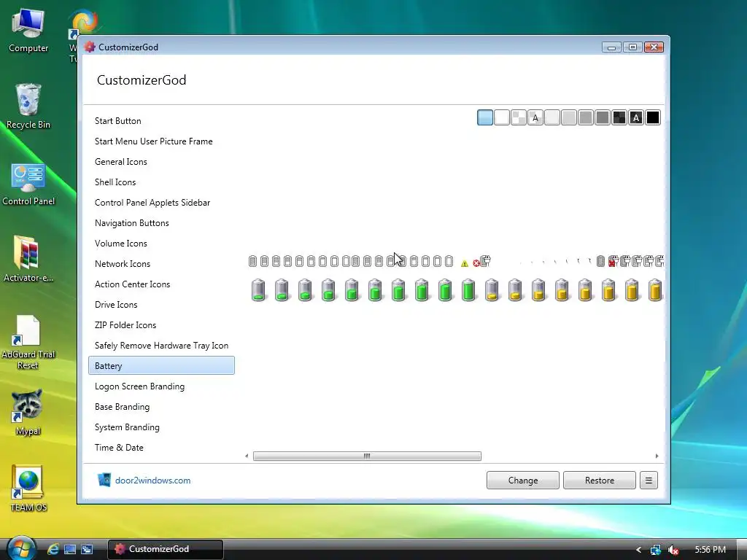Click the 5:56 PM taskbar clock
The width and height of the screenshot is (747, 560).
click(x=711, y=550)
